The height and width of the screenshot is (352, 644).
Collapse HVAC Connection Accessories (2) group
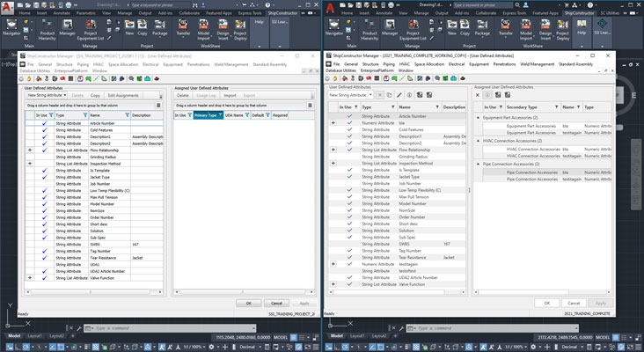click(478, 141)
